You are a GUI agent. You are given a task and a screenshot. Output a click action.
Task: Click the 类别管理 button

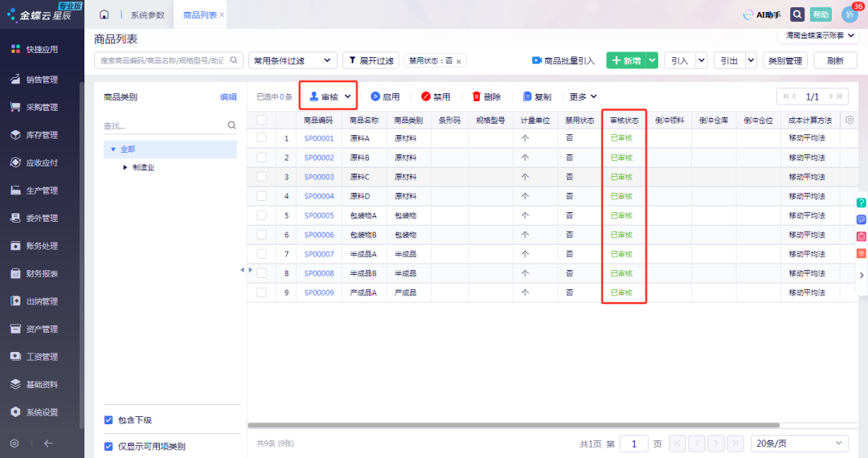(x=785, y=60)
